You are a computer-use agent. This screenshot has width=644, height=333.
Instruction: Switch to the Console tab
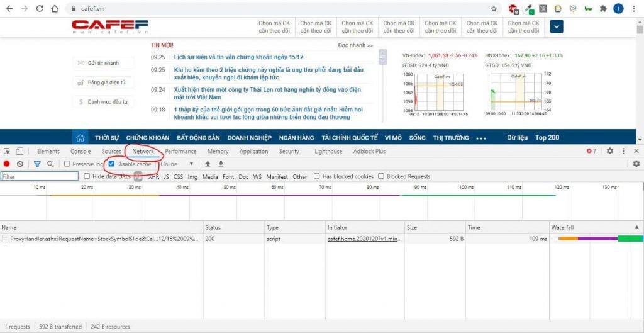coord(80,151)
